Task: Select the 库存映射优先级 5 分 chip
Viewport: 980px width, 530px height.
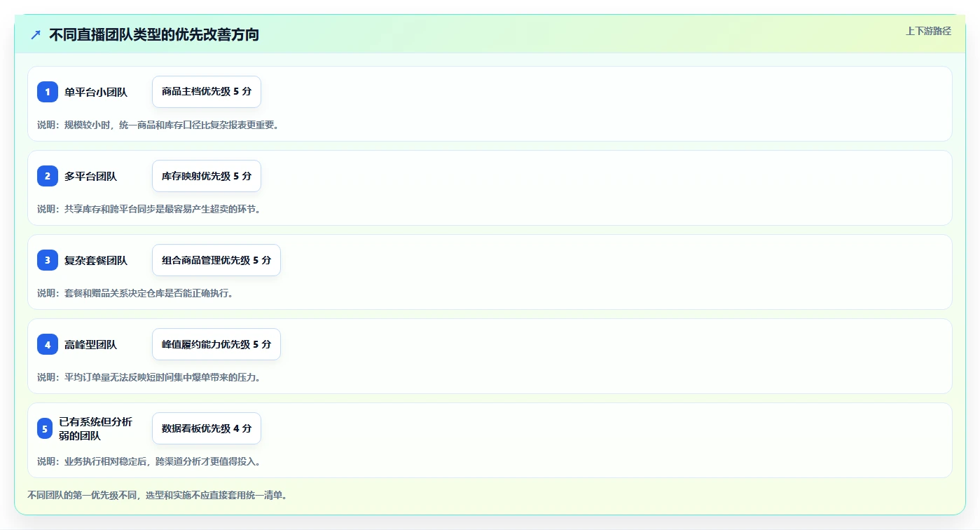Action: [x=207, y=176]
